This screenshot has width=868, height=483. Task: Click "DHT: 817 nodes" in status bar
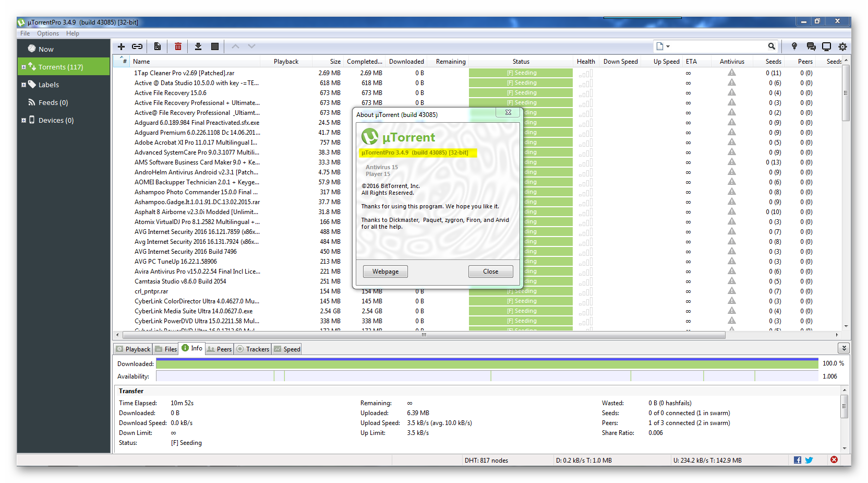486,461
